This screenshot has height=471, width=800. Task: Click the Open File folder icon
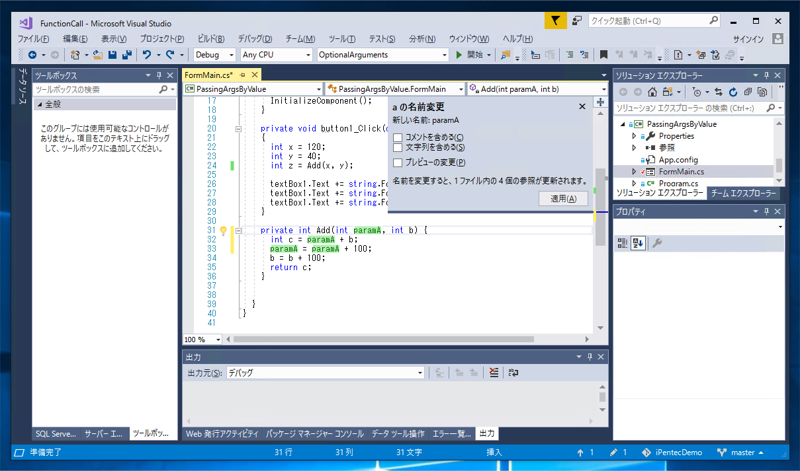coord(98,55)
